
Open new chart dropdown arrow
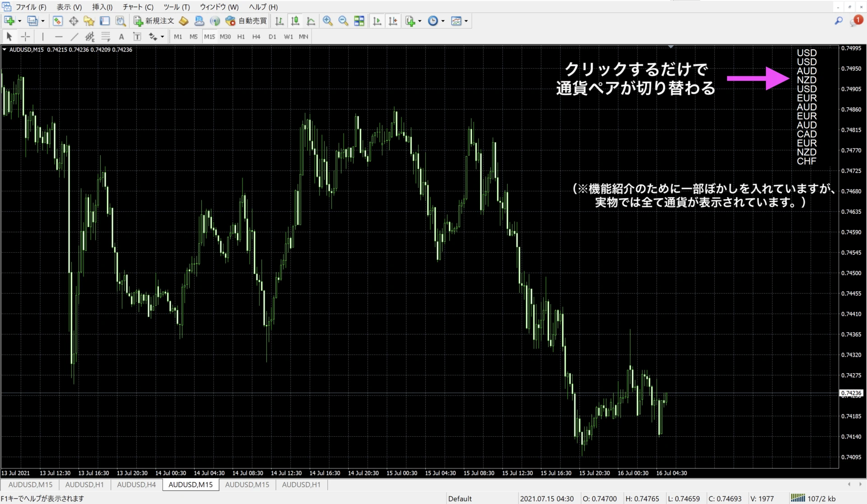pos(19,21)
